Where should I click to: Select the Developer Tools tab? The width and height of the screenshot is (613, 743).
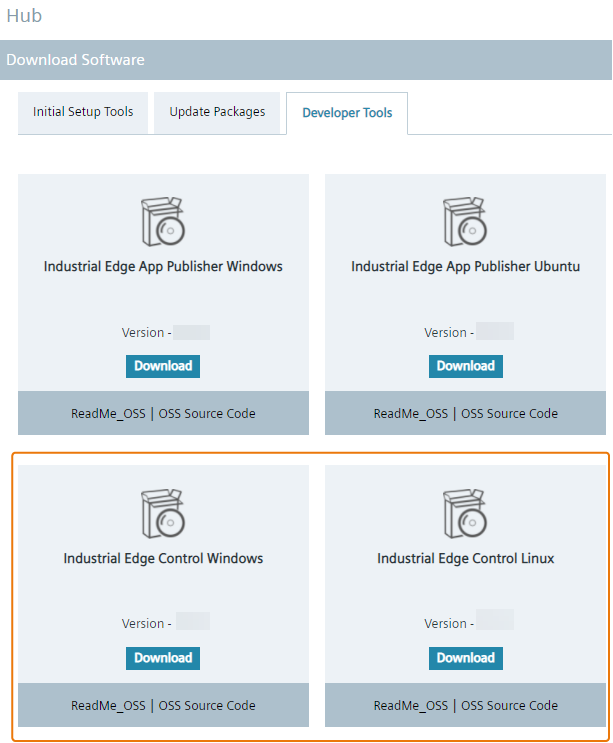347,113
